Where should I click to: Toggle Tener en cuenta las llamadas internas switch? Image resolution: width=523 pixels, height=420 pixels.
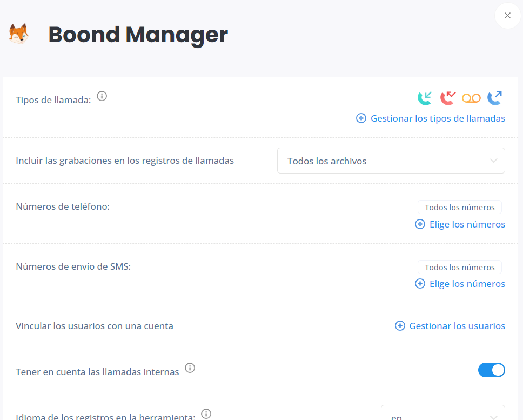click(x=491, y=370)
